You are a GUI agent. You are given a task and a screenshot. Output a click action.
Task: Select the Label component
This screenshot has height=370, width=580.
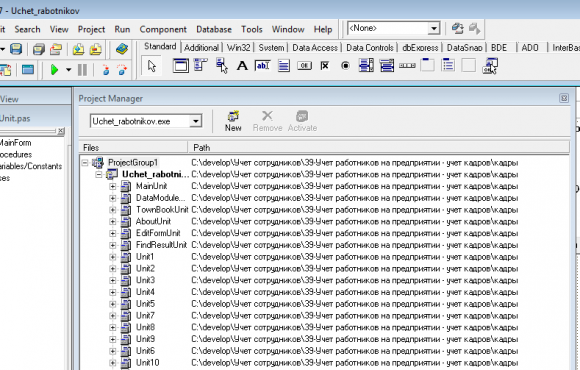pyautogui.click(x=242, y=66)
